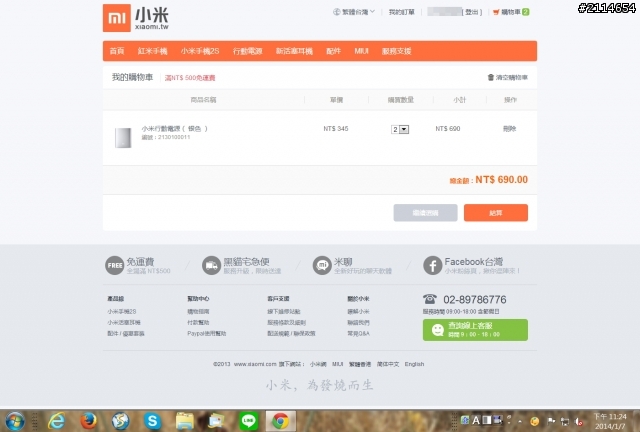
Task: Open the globe region icon in header
Action: pyautogui.click(x=337, y=12)
